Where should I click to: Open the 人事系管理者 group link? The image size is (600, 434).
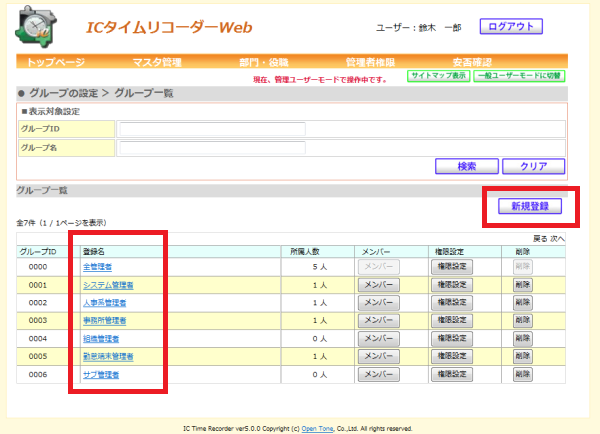(x=104, y=303)
